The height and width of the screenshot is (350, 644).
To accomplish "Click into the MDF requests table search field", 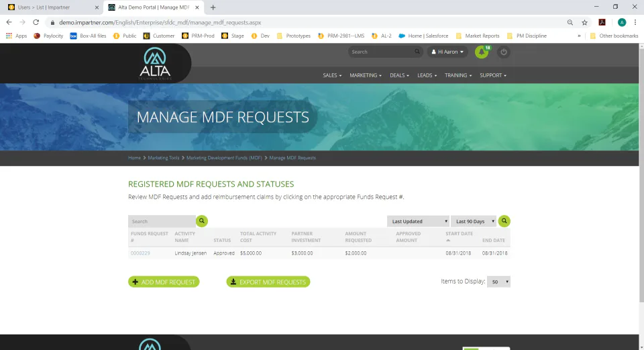I will point(162,221).
